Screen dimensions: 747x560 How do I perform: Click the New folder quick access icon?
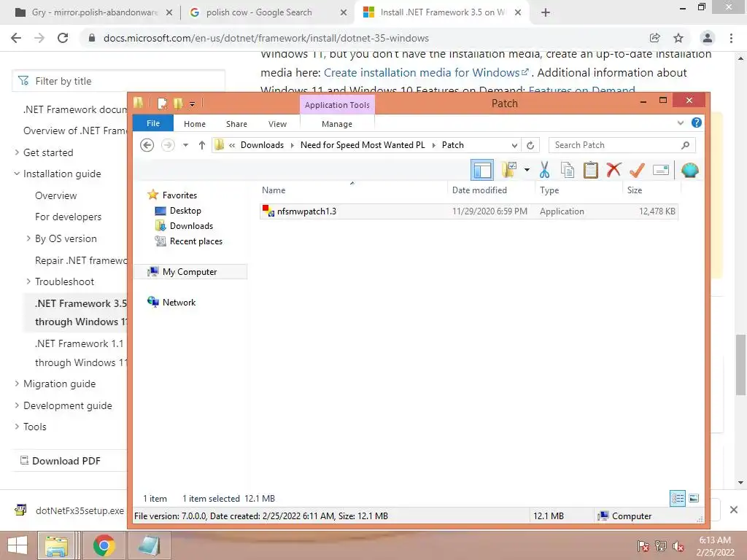coord(178,104)
